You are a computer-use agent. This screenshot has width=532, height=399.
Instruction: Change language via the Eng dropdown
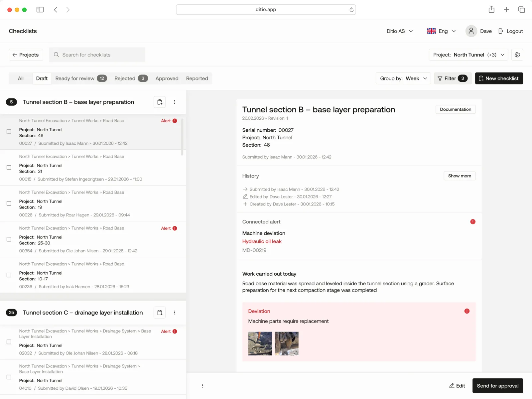(441, 31)
